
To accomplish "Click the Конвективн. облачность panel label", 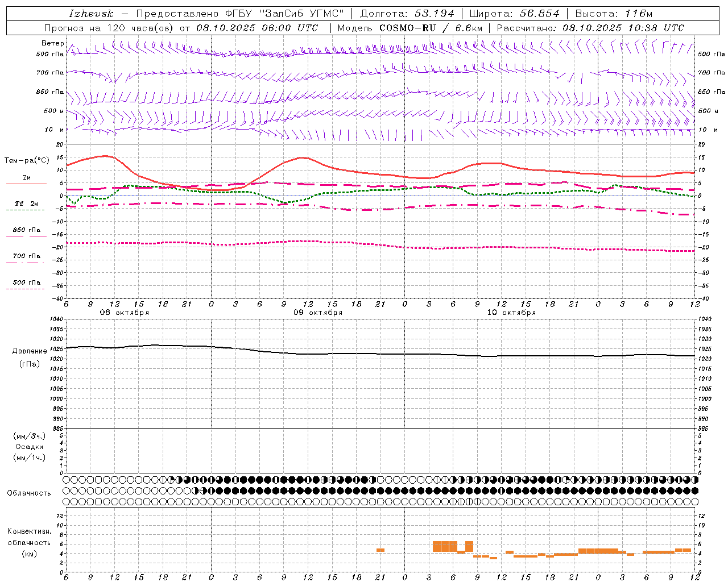I will [29, 542].
